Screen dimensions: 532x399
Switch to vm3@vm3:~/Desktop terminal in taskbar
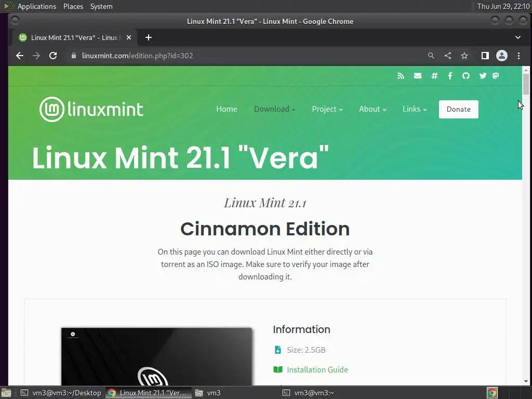point(61,393)
